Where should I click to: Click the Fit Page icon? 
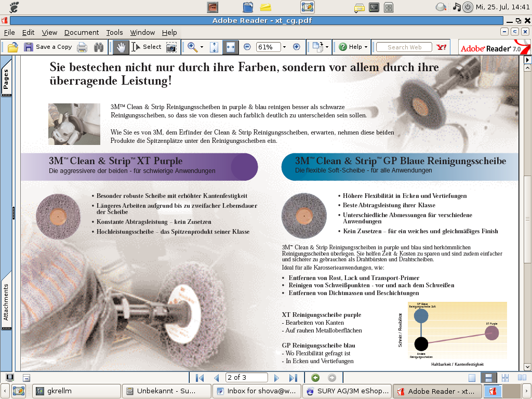pyautogui.click(x=214, y=47)
